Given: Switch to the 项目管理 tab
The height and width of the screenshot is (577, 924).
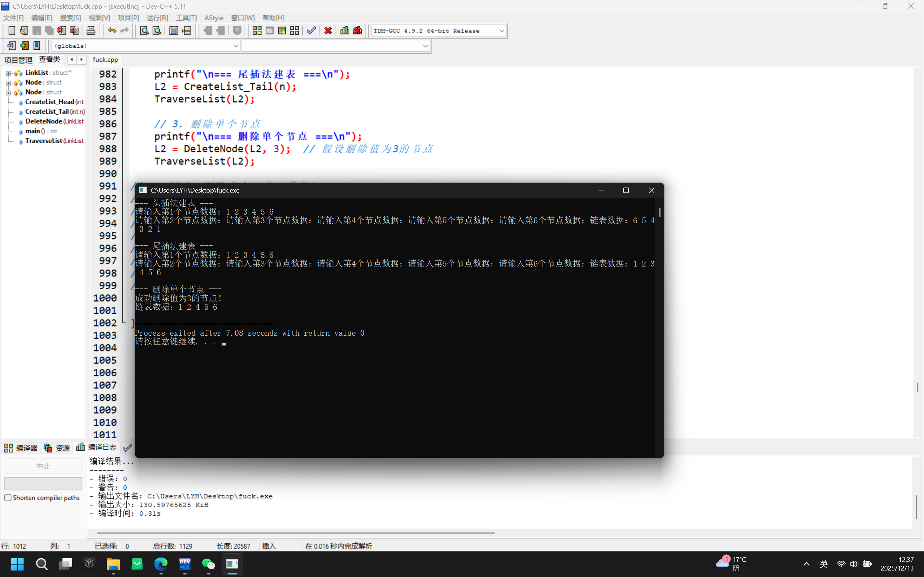Looking at the screenshot, I should 18,60.
